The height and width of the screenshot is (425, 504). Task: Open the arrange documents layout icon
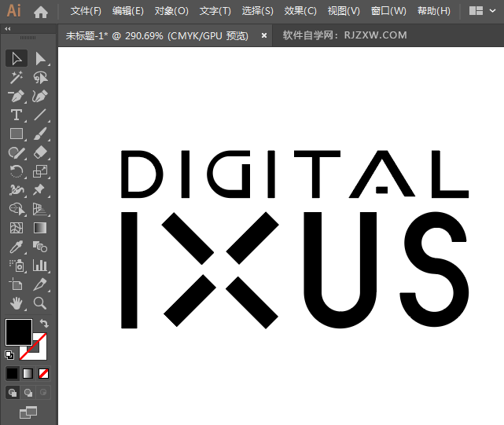point(476,11)
